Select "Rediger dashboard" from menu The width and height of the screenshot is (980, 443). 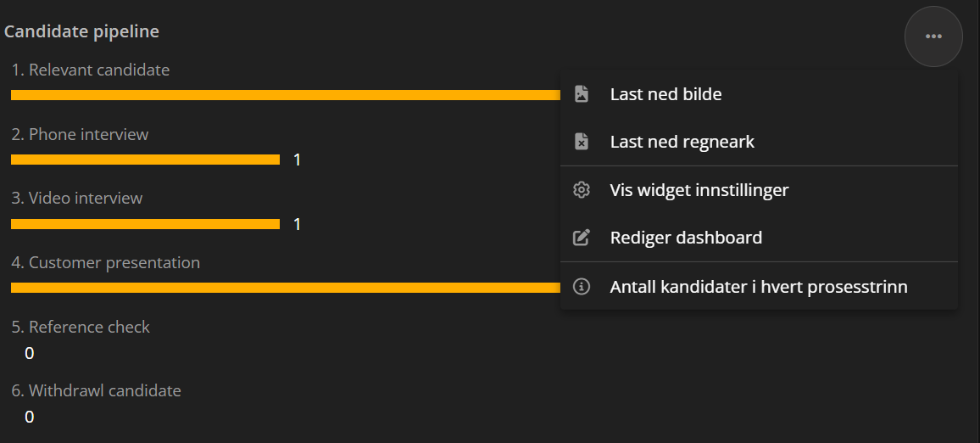[x=686, y=238]
